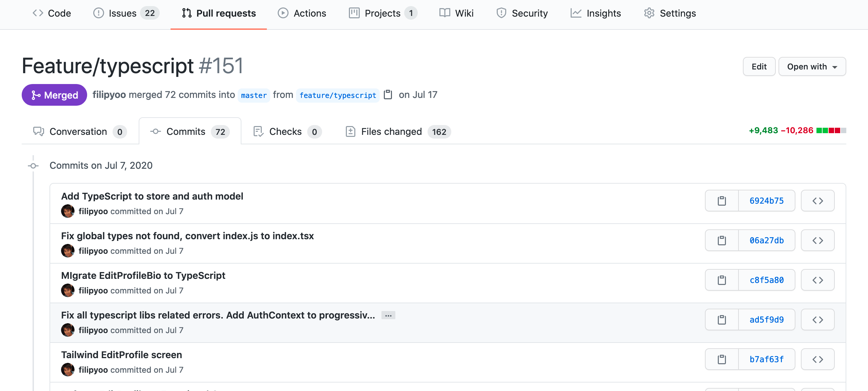Screen dimensions: 868x391
Task: Open 'Fix global types not found' commit
Action: point(187,236)
